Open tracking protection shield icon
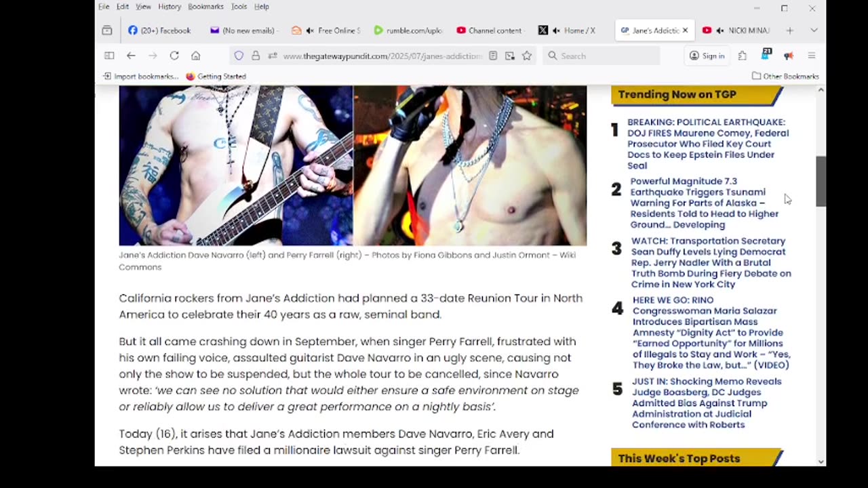 point(239,56)
